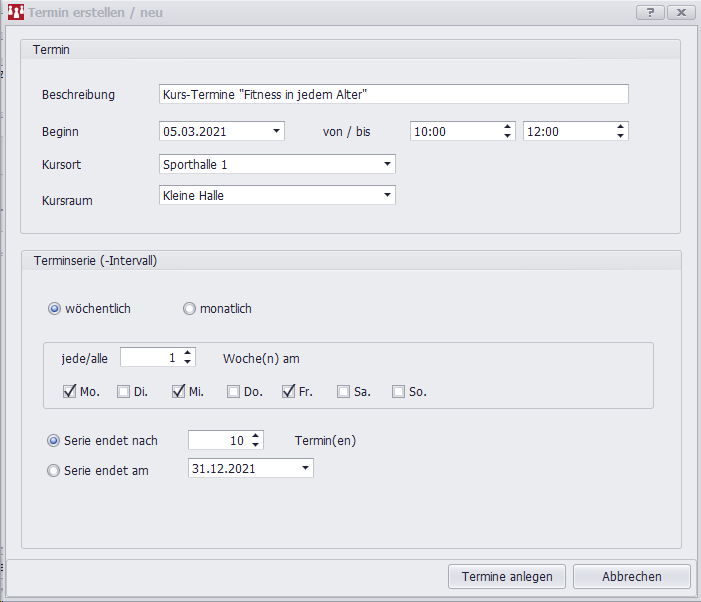The image size is (701, 602).
Task: Increase the start time 10:00 spinner
Action: 507,127
